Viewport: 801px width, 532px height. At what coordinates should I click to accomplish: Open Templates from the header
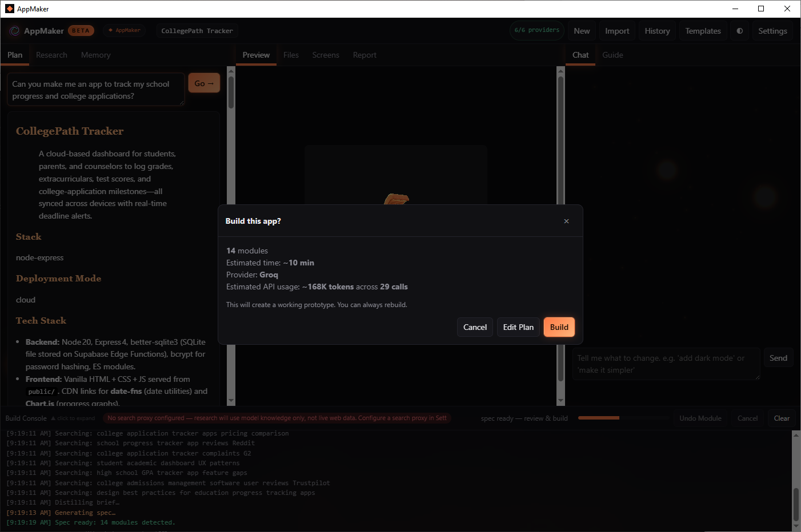(703, 31)
